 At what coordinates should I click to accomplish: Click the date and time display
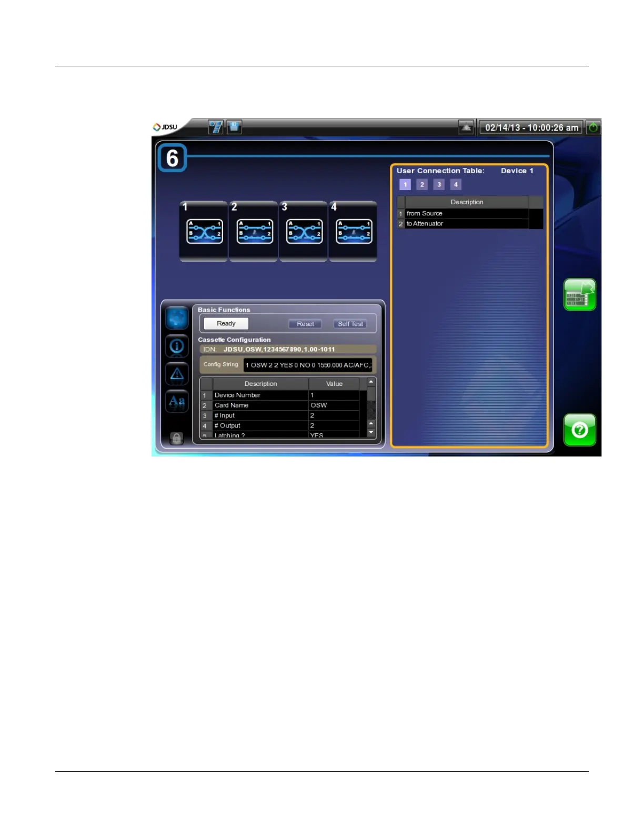531,127
